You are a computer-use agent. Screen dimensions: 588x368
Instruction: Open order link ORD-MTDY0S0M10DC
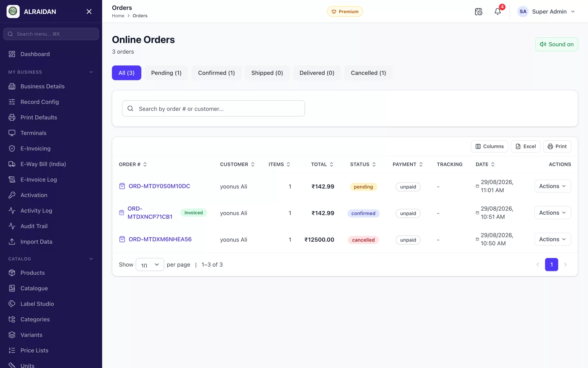pos(159,186)
